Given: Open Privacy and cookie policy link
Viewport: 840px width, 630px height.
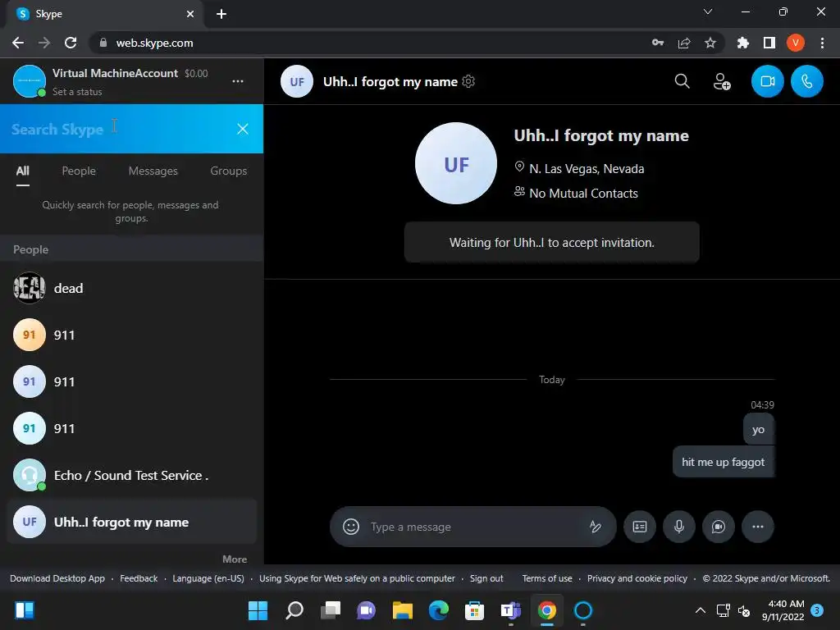Looking at the screenshot, I should pos(637,578).
